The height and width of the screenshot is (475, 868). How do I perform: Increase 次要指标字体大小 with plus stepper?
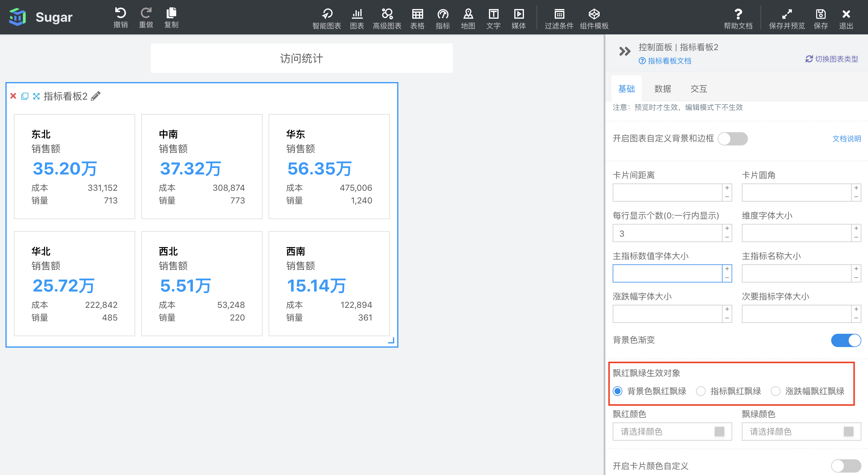pos(856,309)
